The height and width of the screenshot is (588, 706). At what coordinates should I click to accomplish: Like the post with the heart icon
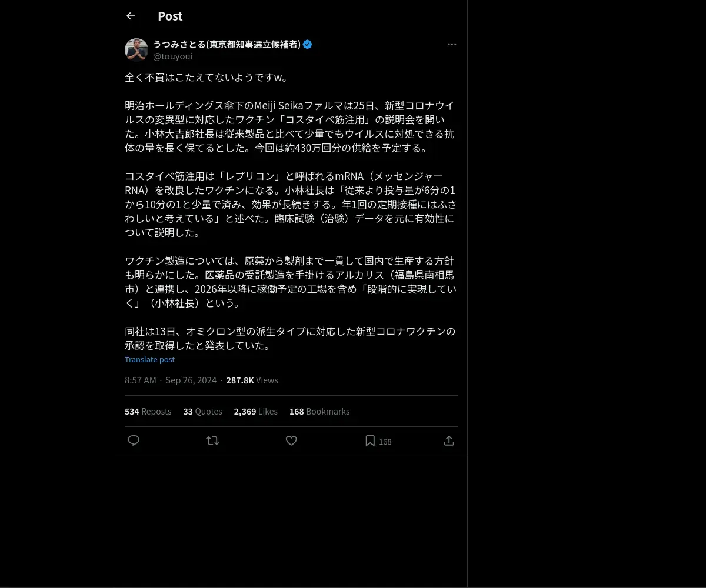point(291,440)
